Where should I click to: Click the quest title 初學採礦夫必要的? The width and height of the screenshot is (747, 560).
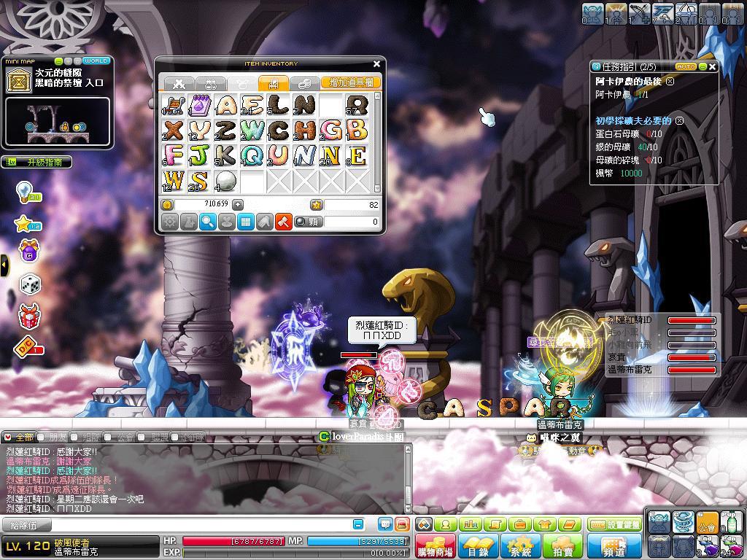[633, 121]
